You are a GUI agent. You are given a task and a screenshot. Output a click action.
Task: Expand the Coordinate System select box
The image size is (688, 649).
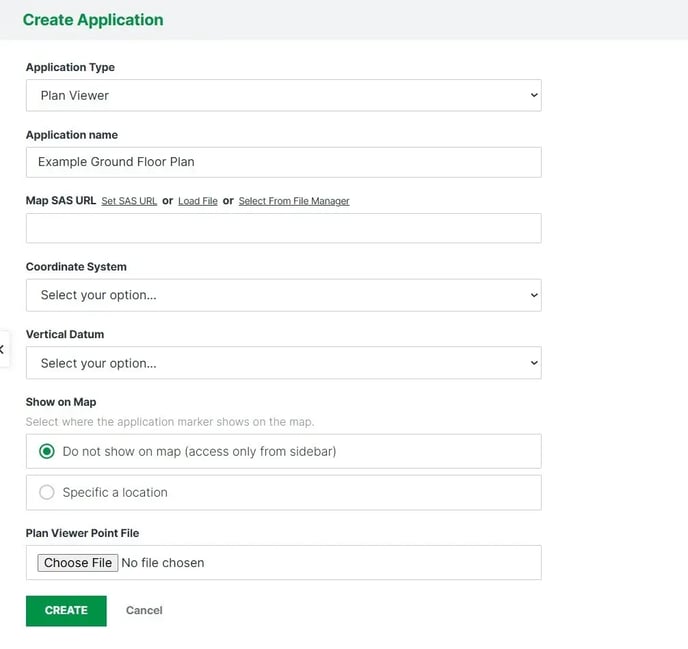click(x=283, y=295)
